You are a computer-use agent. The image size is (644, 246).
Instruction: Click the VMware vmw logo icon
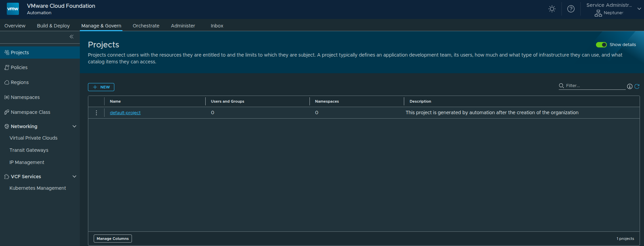pos(13,9)
